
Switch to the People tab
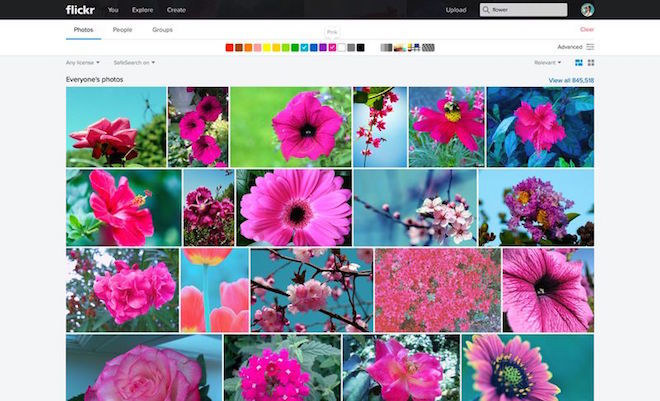click(x=122, y=30)
